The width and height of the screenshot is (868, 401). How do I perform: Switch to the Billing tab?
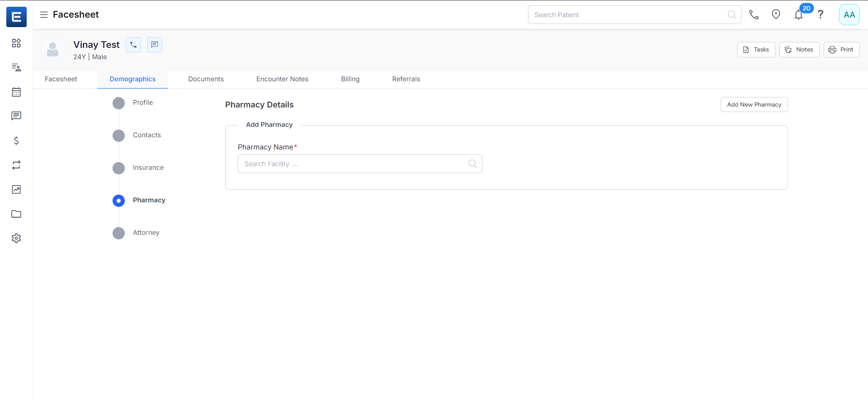click(350, 79)
